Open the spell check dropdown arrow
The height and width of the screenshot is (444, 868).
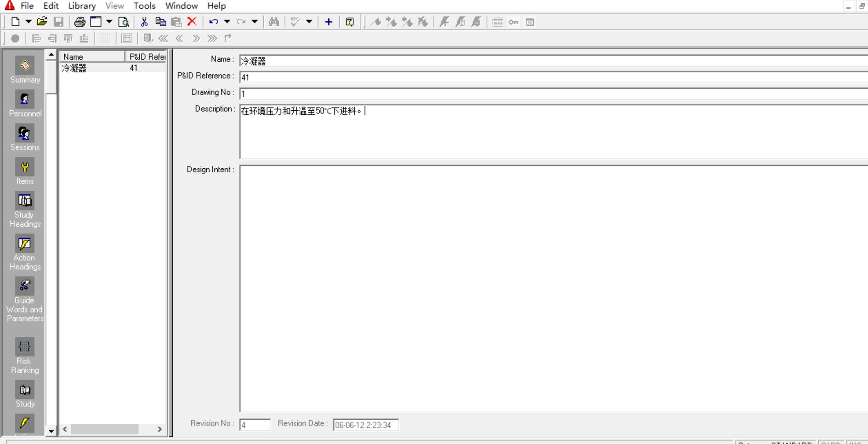(309, 22)
